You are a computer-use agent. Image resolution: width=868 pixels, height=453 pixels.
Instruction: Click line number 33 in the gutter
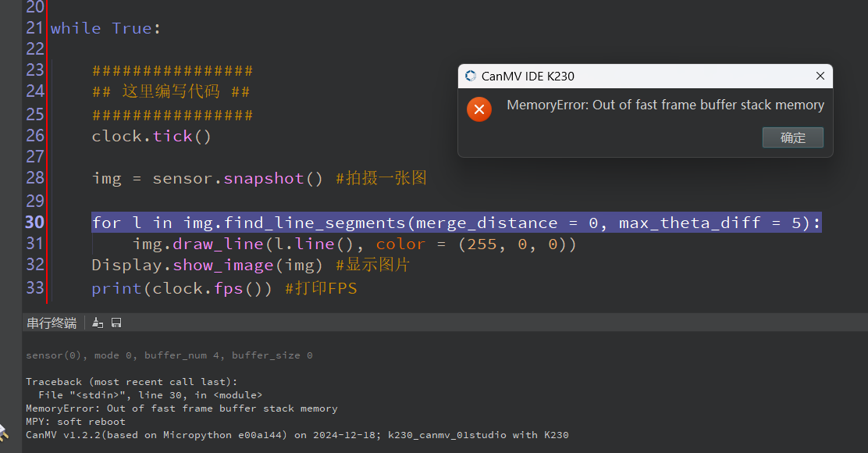(34, 287)
